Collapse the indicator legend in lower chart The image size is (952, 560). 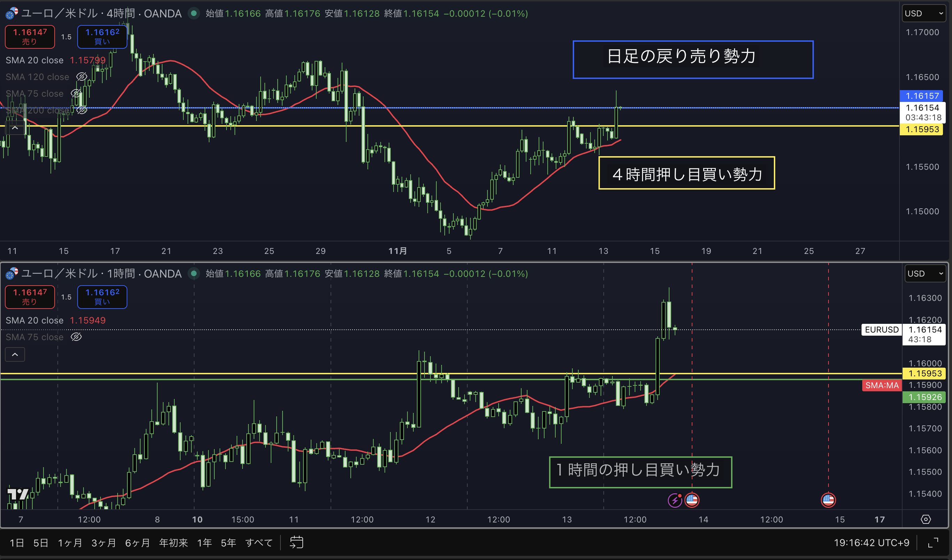(15, 354)
